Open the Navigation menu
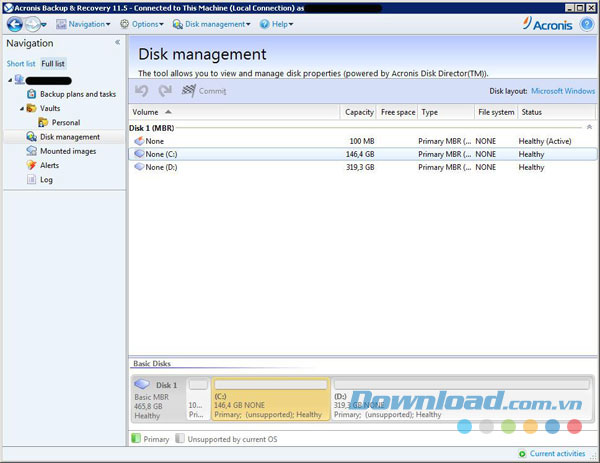 tap(83, 24)
